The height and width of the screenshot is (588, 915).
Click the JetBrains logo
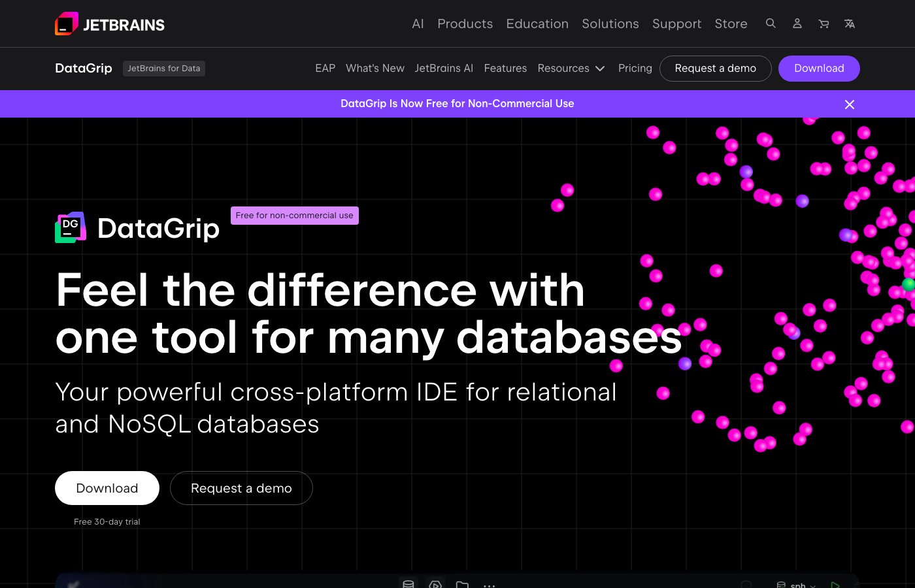(x=109, y=24)
